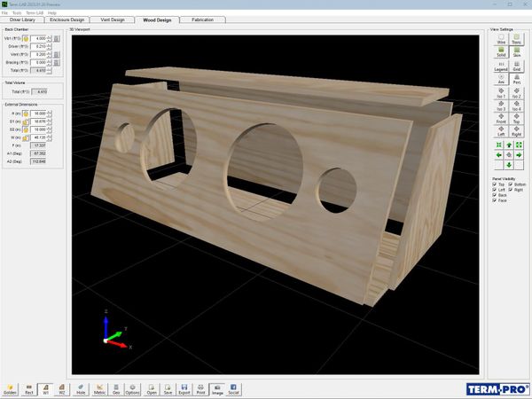Viewport: 532px width, 399px height.
Task: Toggle the Legend display
Action: point(501,66)
